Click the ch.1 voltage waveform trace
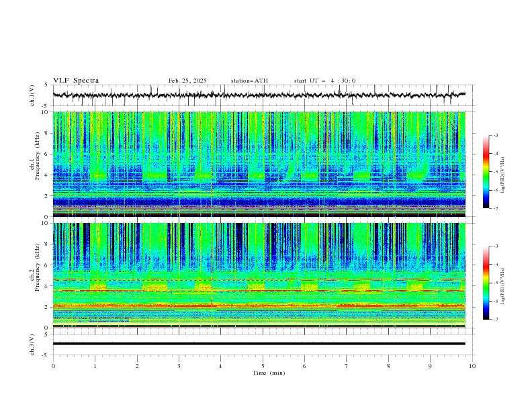 [259, 95]
